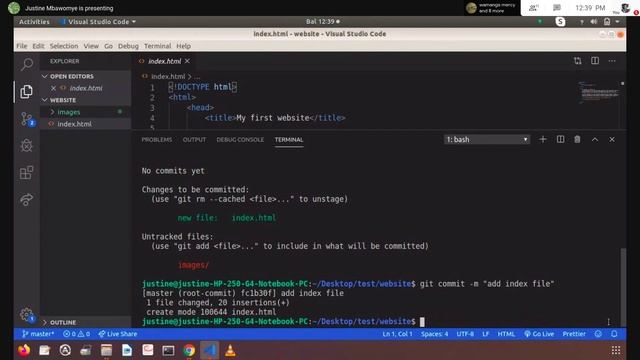Open the Search view in activity bar
This screenshot has width=640, height=360.
(x=27, y=64)
